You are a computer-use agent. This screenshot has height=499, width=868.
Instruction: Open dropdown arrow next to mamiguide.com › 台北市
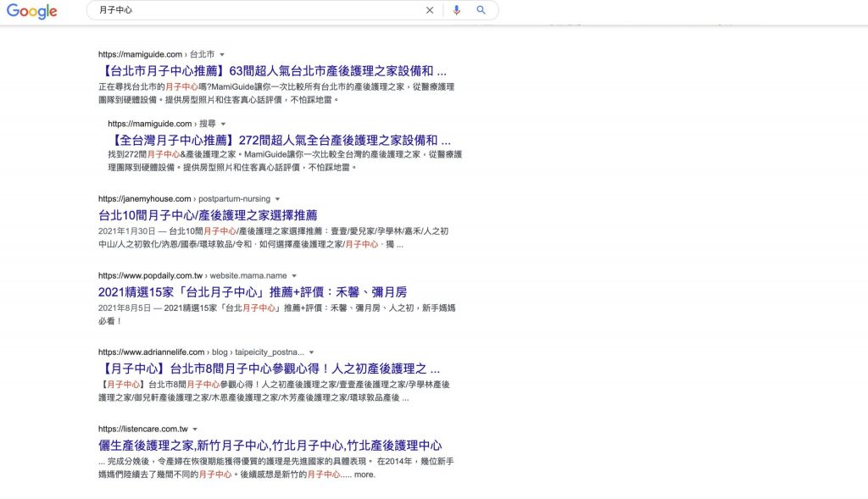222,55
